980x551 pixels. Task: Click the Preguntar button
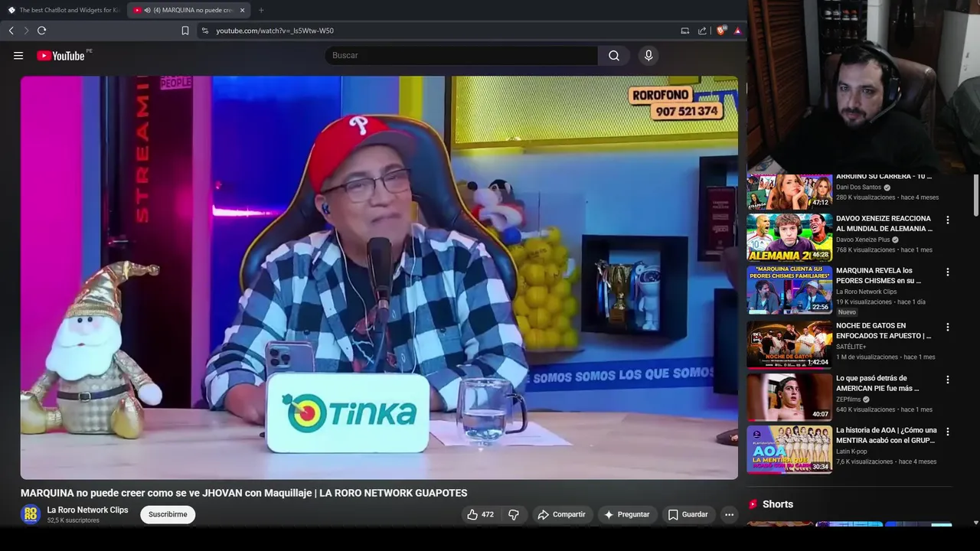pos(626,515)
